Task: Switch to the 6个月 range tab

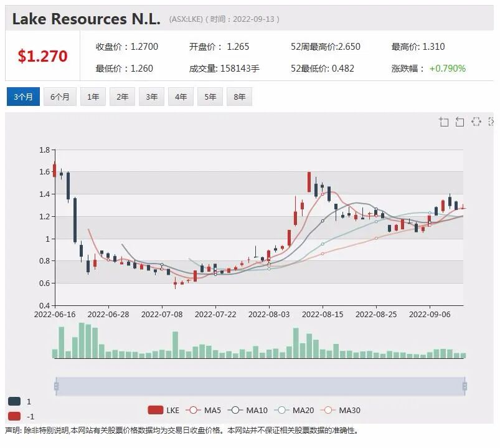Action: pyautogui.click(x=60, y=97)
